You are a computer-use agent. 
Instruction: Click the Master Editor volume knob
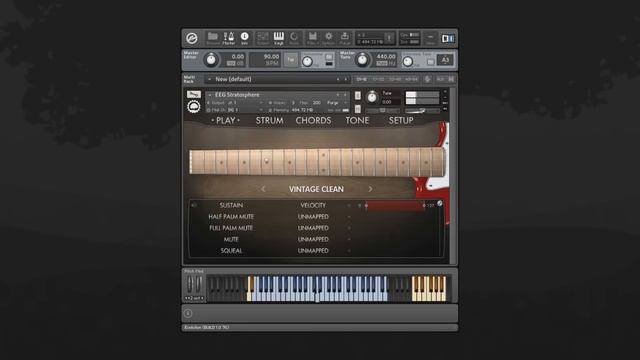pyautogui.click(x=211, y=60)
